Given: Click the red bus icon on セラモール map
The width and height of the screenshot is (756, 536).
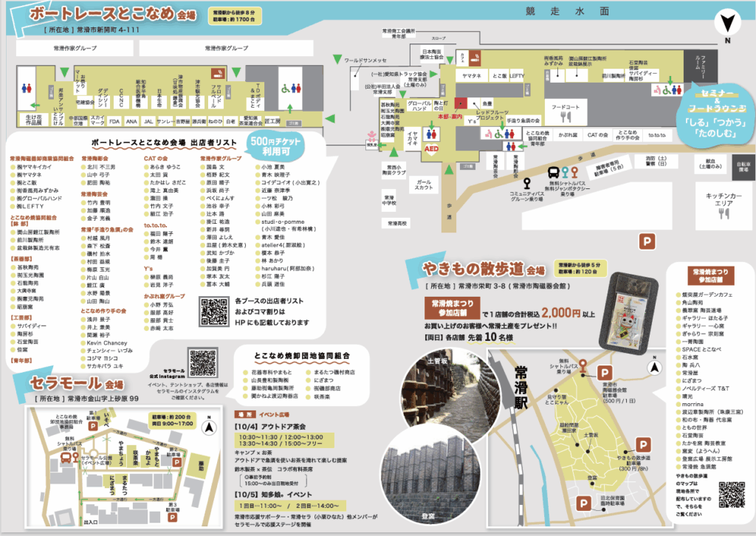Looking at the screenshot, I should (65, 457).
